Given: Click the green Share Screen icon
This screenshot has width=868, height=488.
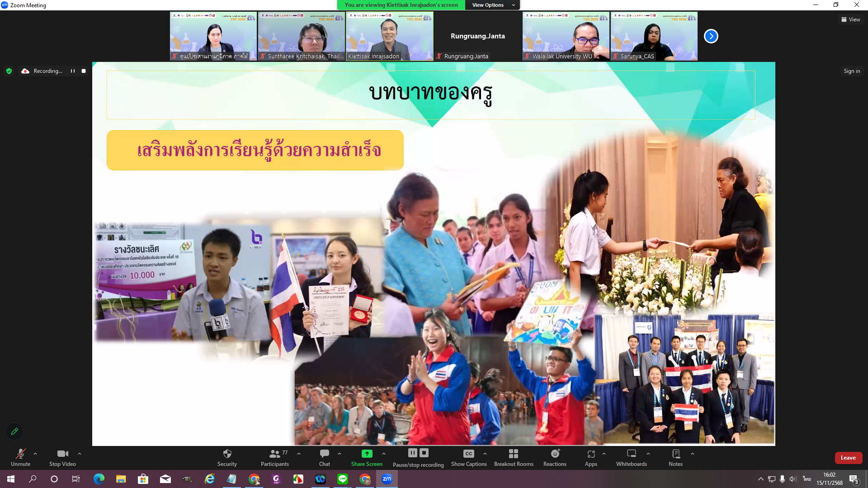Looking at the screenshot, I should (x=367, y=454).
